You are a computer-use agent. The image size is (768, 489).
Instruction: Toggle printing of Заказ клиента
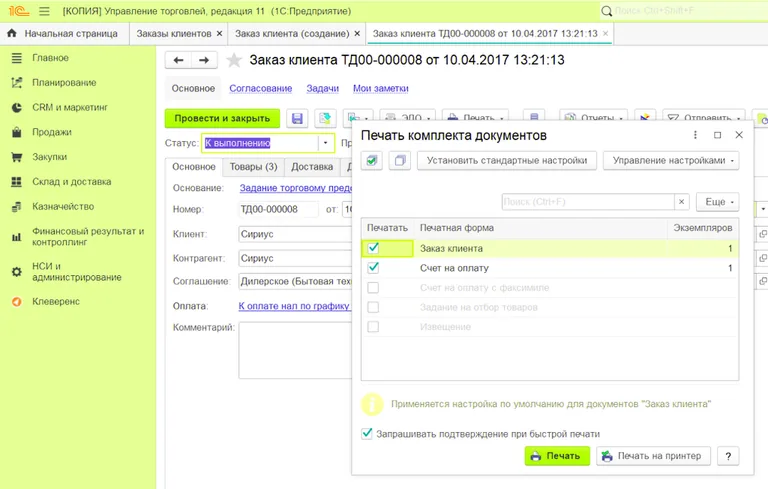tap(373, 248)
